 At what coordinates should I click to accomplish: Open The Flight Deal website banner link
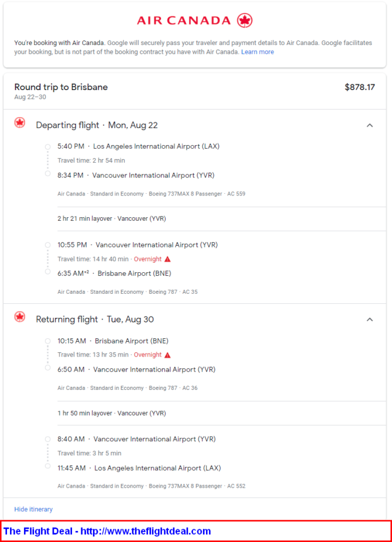(x=107, y=531)
